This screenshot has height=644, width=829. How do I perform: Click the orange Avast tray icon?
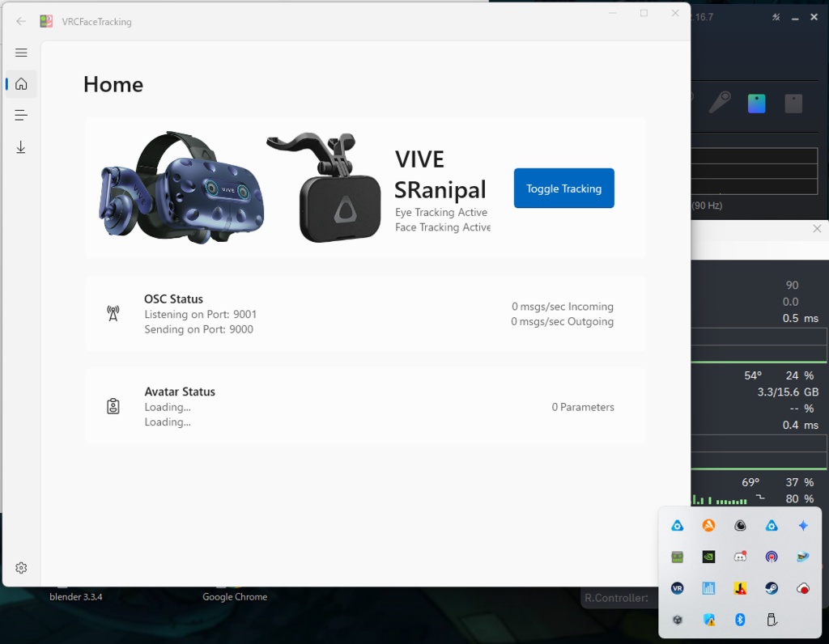click(708, 525)
